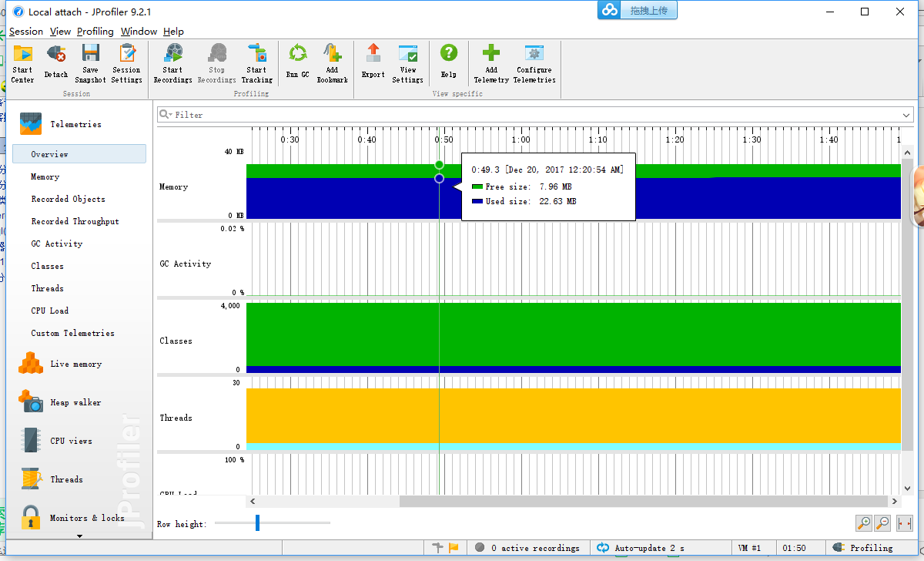Click the zoom out magnifier icon

click(882, 523)
